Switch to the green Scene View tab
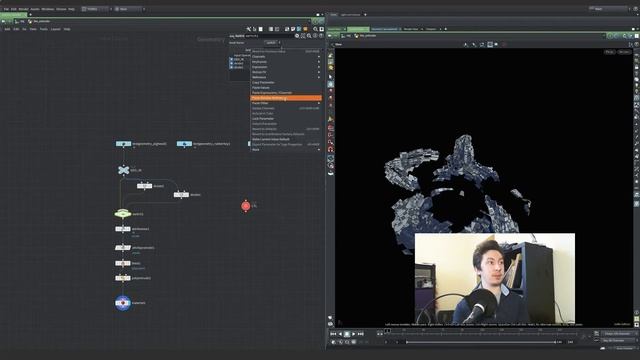 pos(358,29)
